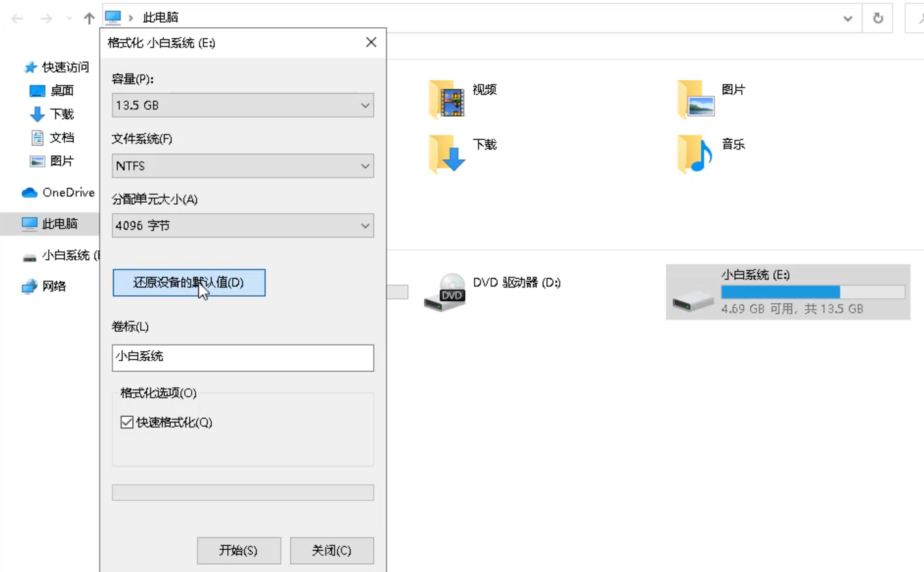924x572 pixels.
Task: Expand the 分配单元大小 4096 字节 dropdown
Action: click(x=243, y=226)
